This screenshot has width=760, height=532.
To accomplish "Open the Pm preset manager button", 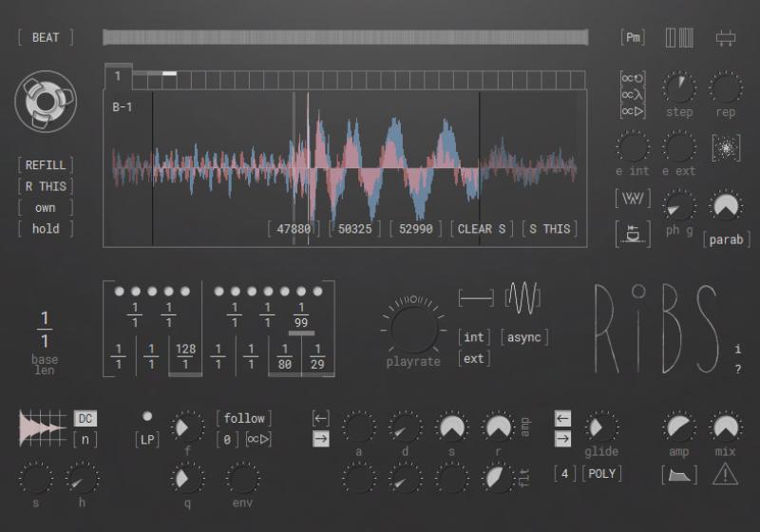I will coord(633,38).
